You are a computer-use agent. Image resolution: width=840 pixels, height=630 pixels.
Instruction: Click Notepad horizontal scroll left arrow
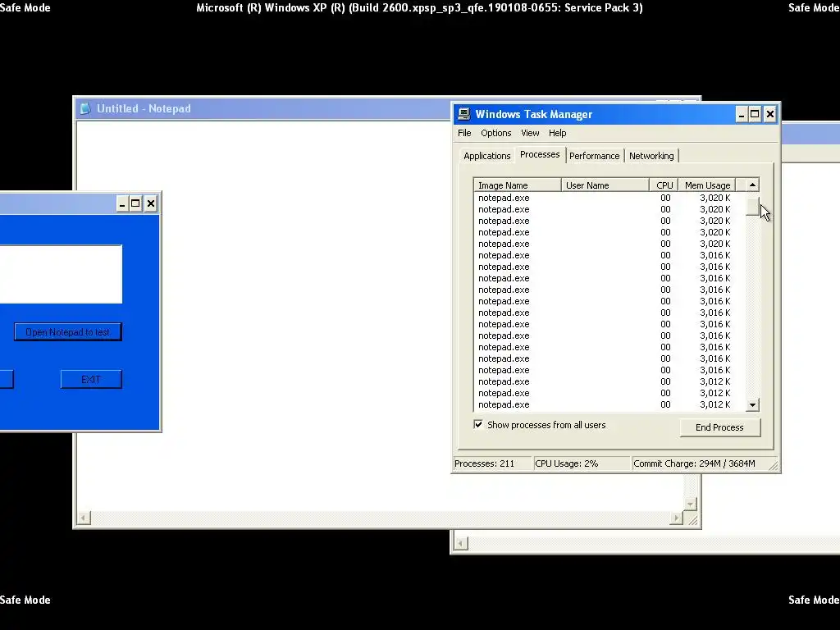83,518
